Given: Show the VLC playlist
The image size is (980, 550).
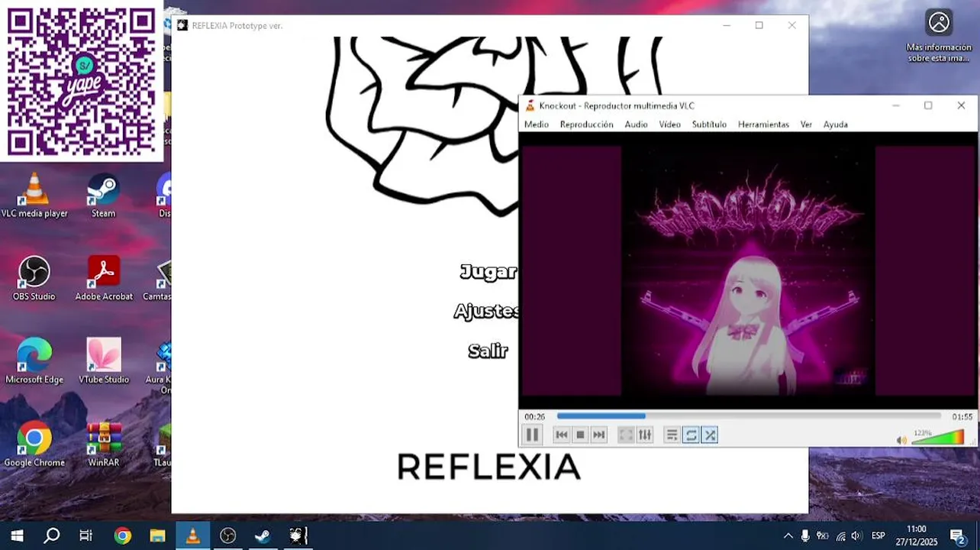Looking at the screenshot, I should coord(672,435).
